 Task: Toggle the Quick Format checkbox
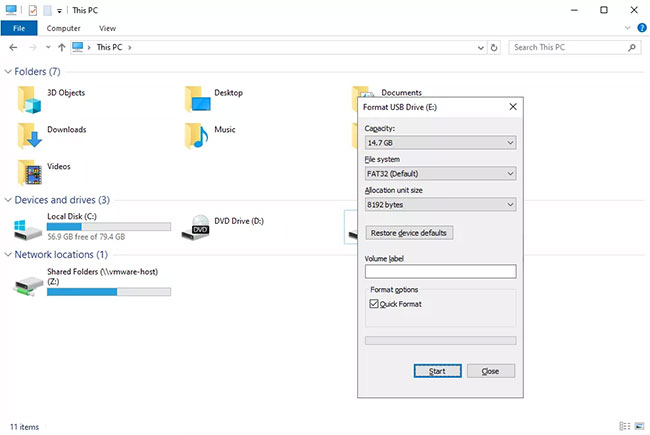[374, 304]
